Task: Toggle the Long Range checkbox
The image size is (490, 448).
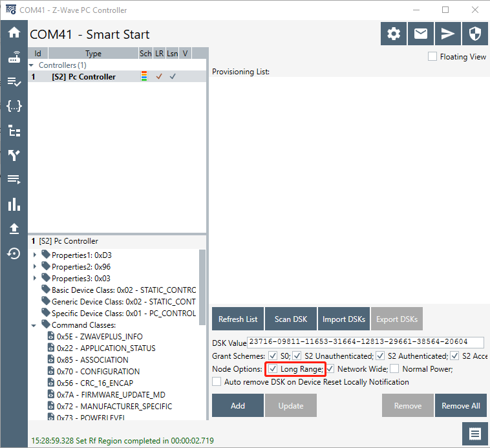Action: [x=272, y=369]
